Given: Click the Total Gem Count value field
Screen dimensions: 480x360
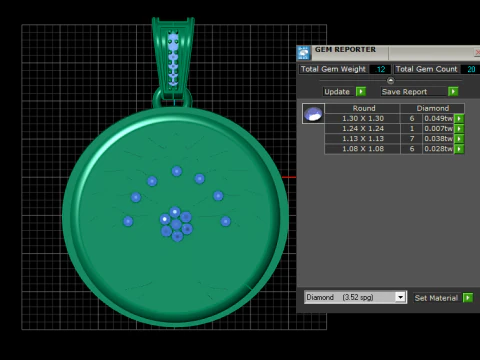Looking at the screenshot, I should click(471, 69).
